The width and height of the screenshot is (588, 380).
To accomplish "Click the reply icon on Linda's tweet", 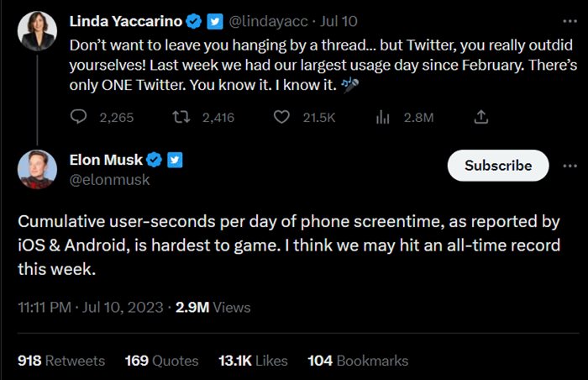I will 78,118.
